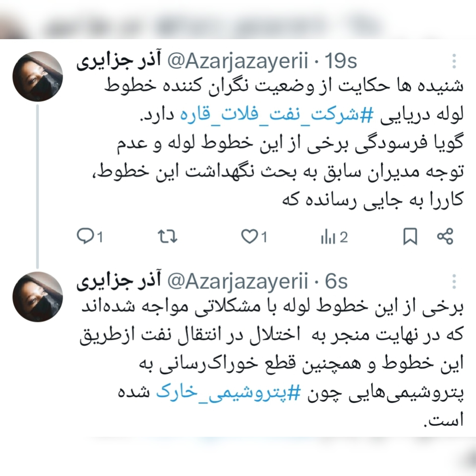The width and height of the screenshot is (476, 476).
Task: Open the first tweet's profile avatar
Action: coord(38,76)
